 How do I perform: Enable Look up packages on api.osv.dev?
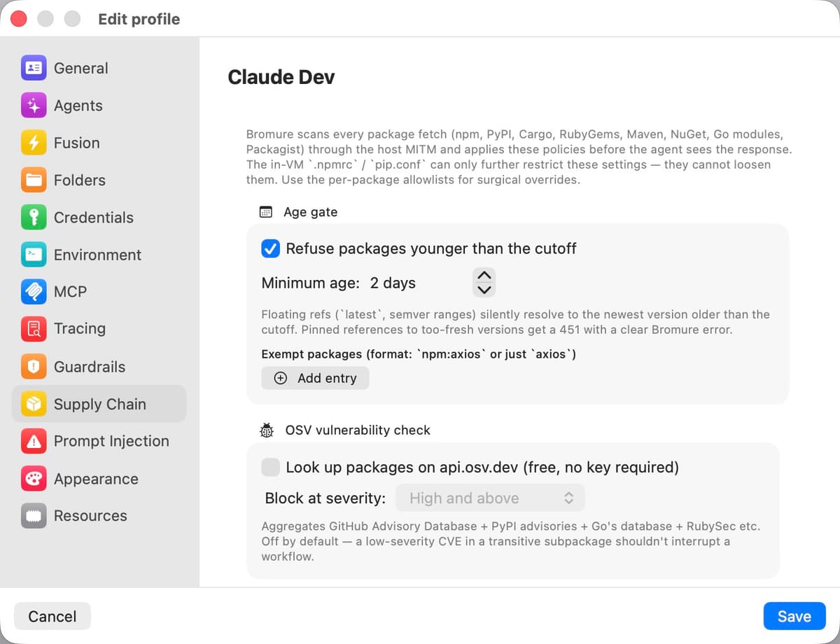tap(270, 467)
